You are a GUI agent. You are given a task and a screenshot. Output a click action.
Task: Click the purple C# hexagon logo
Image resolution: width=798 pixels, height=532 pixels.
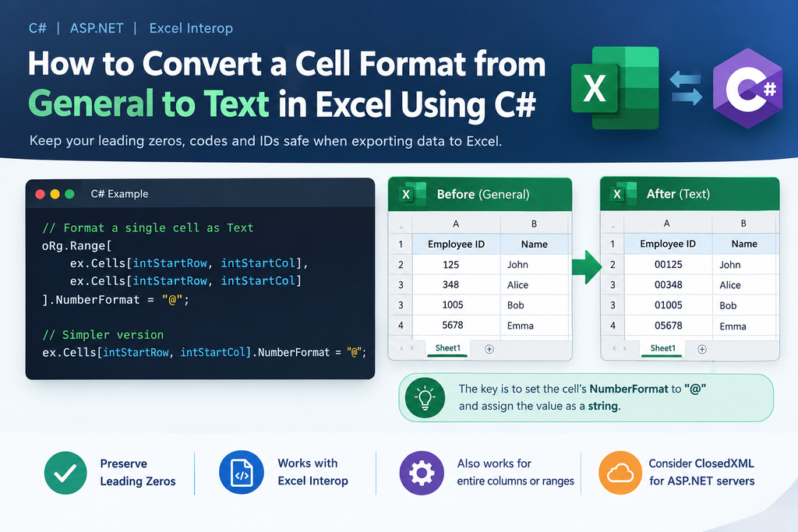point(747,89)
